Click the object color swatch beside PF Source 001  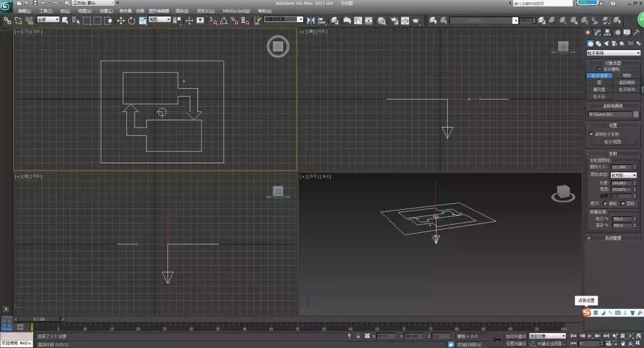[636, 114]
